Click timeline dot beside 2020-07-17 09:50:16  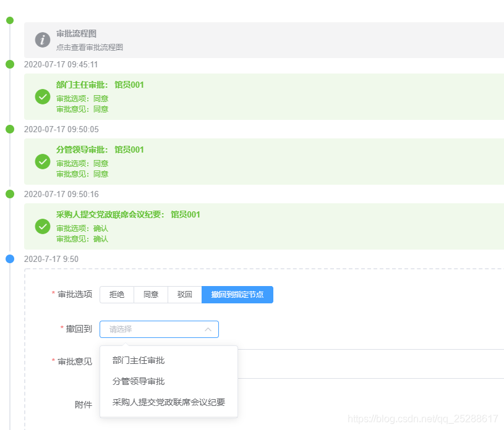click(x=10, y=194)
